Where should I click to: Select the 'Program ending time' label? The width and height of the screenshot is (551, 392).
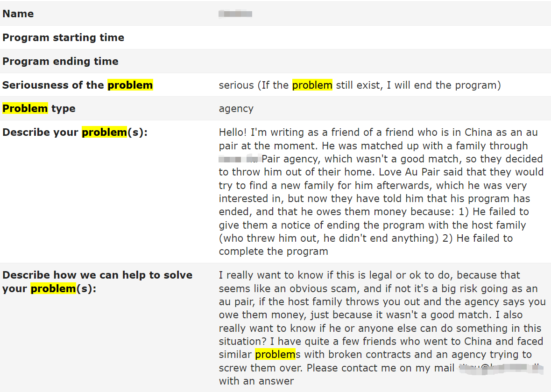60,61
